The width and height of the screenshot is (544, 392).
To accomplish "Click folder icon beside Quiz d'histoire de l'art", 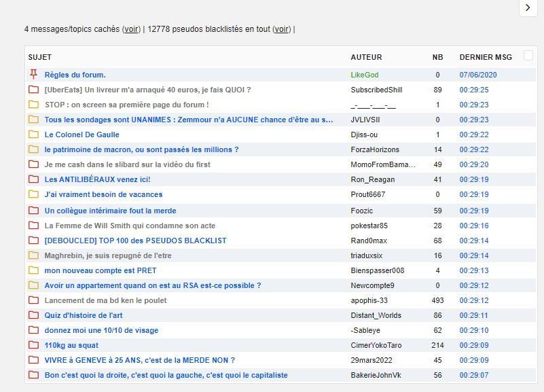I will (33, 315).
